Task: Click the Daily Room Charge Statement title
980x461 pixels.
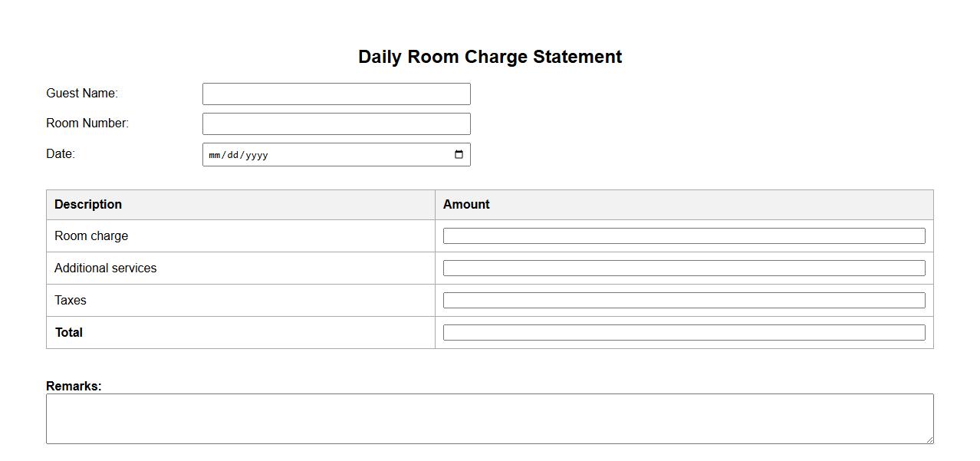Action: click(x=490, y=57)
